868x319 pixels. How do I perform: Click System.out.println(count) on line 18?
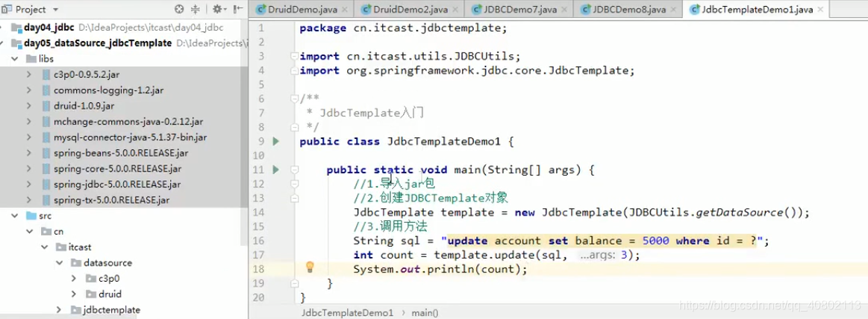pyautogui.click(x=440, y=269)
